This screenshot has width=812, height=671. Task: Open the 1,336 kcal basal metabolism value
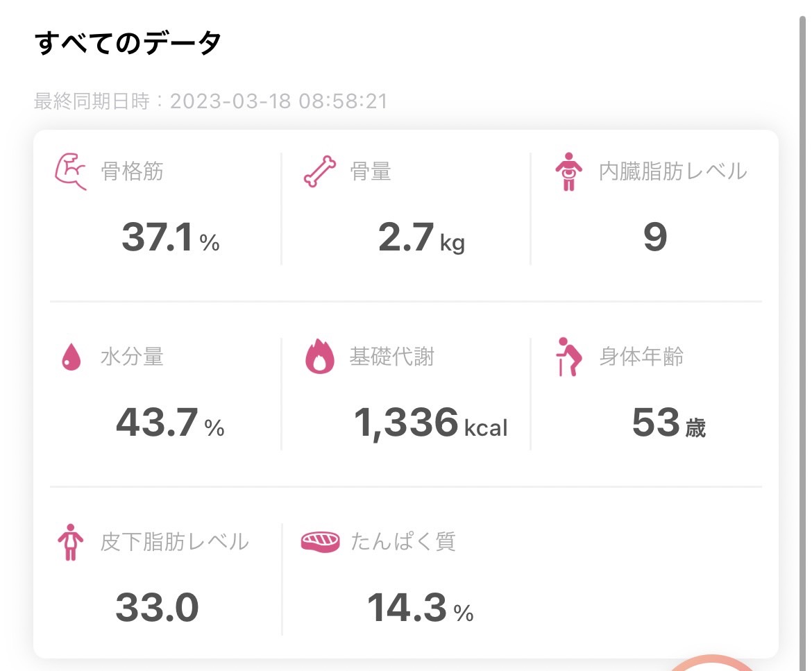pos(430,423)
